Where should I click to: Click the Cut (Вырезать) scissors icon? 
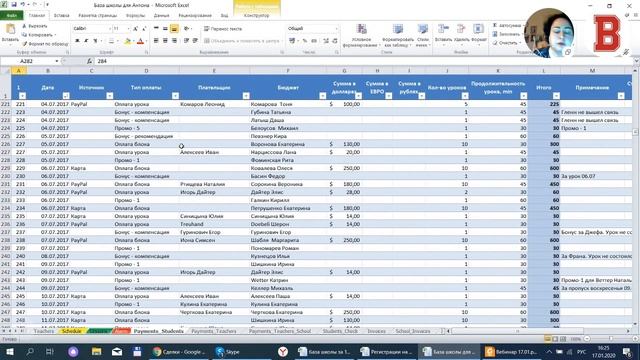pos(24,26)
